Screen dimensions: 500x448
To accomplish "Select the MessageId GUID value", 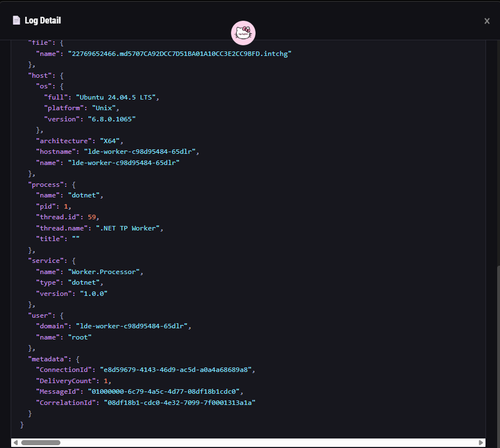I will click(164, 392).
